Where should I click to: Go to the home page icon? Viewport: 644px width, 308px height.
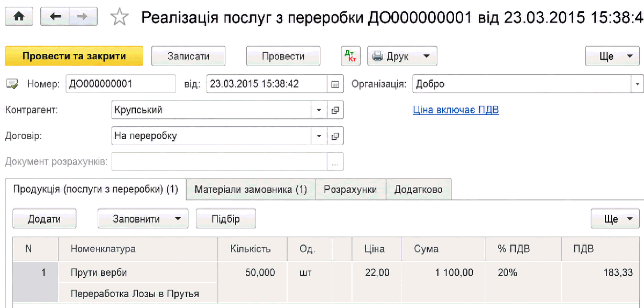(x=19, y=17)
